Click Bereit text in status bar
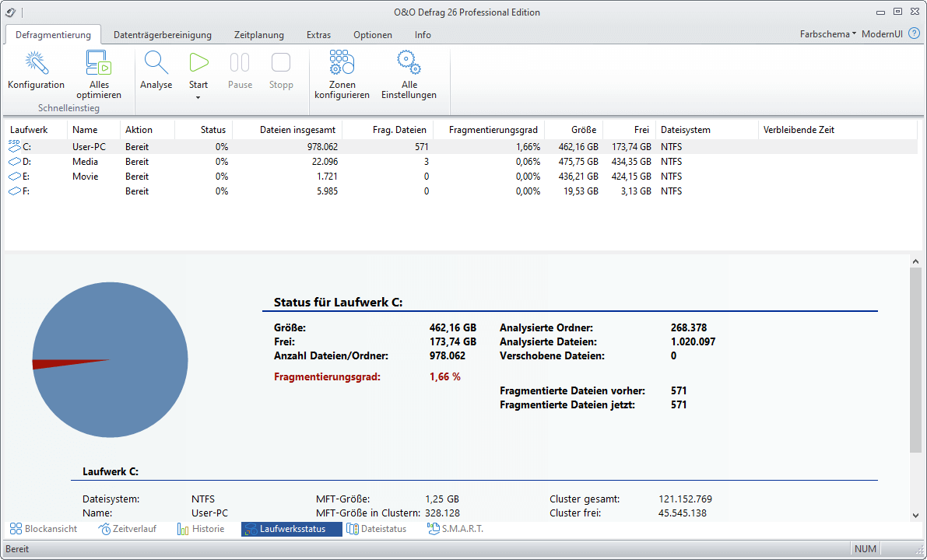This screenshot has height=560, width=927. (17, 549)
